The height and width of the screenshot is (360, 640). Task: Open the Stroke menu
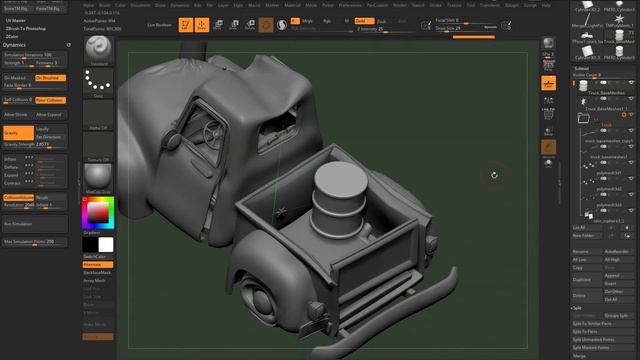tap(436, 5)
